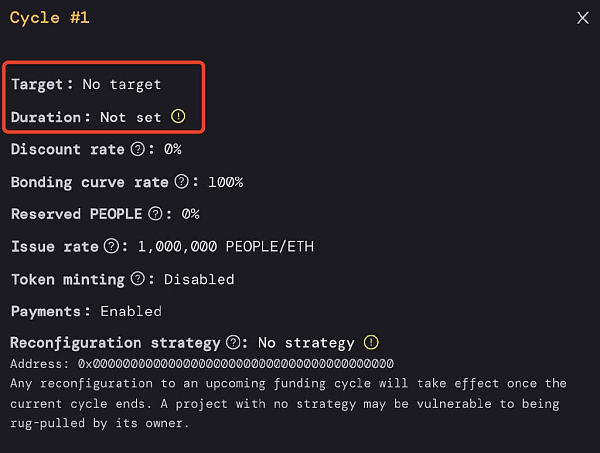Click the "No strategy" value text
Image resolution: width=600 pixels, height=453 pixels.
(x=306, y=343)
